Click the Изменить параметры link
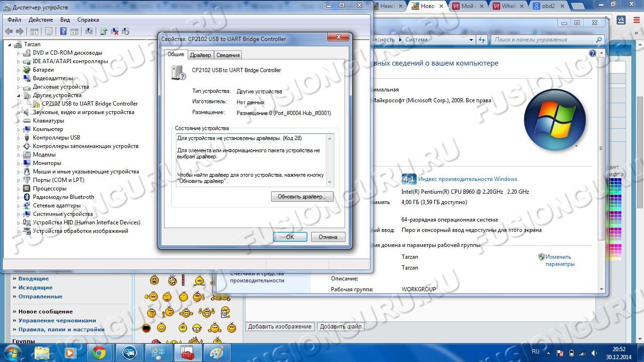 point(560,261)
